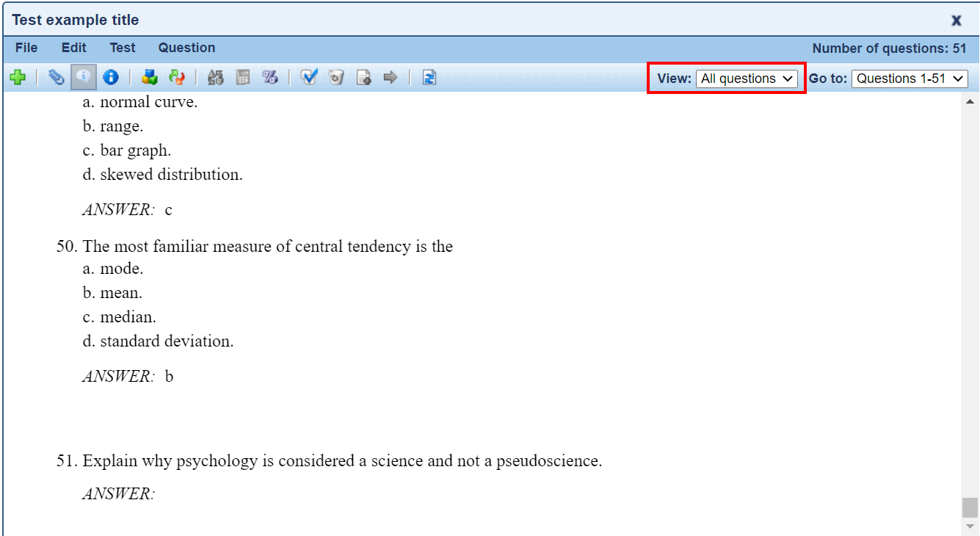Screen dimensions: 980x536
Task: Click the blue refresh document icon
Action: pyautogui.click(x=429, y=77)
